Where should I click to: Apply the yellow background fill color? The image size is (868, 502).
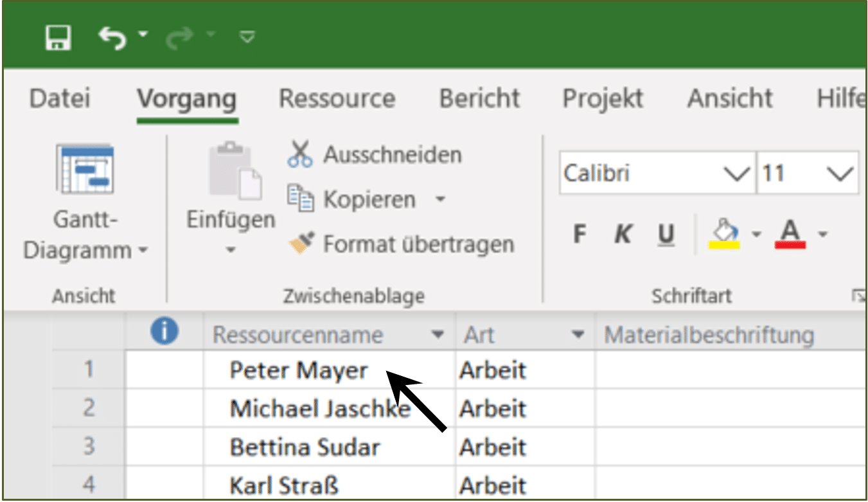[725, 233]
